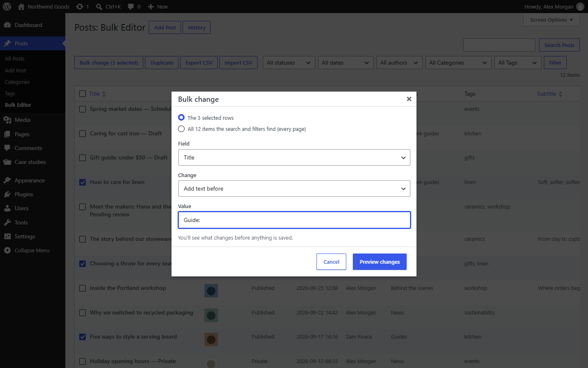Select 'The 3 selected rows' radio
The width and height of the screenshot is (588, 368).
[x=181, y=117]
